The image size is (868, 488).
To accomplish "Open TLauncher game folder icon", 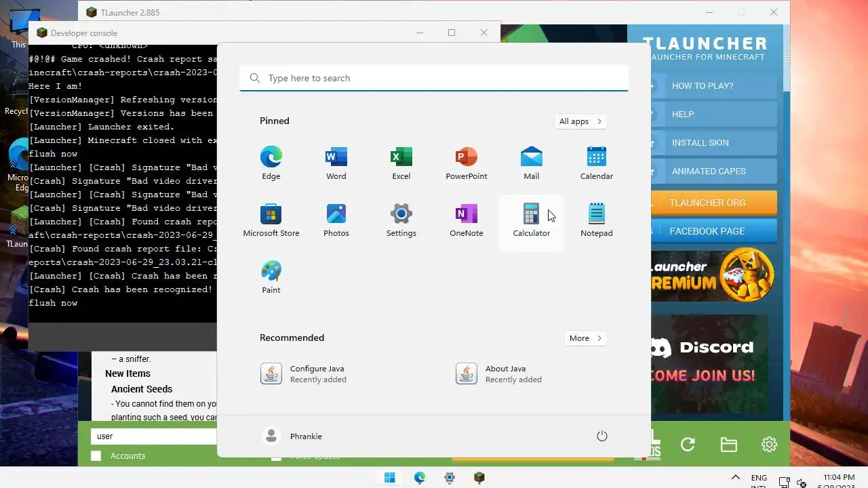I will [x=729, y=445].
